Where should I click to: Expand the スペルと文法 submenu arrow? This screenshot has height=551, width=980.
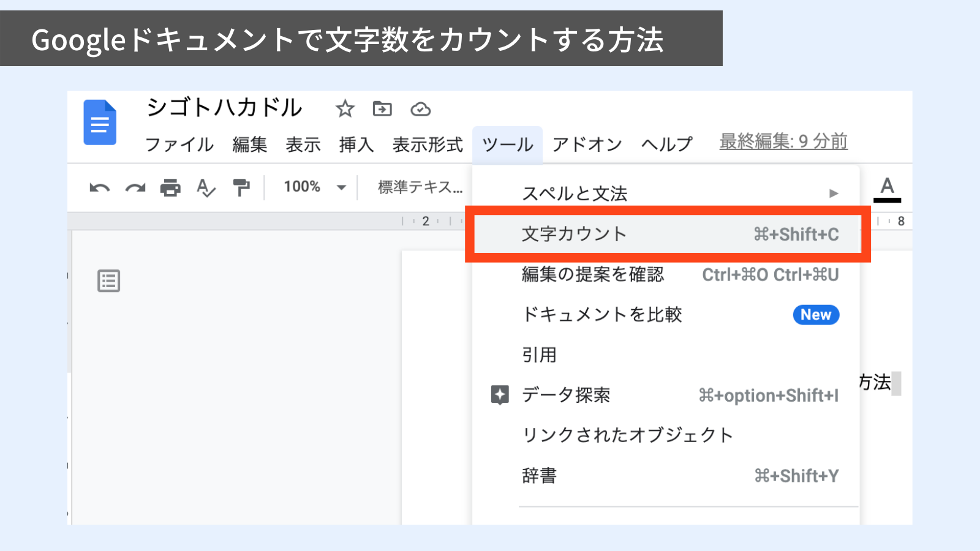[834, 193]
